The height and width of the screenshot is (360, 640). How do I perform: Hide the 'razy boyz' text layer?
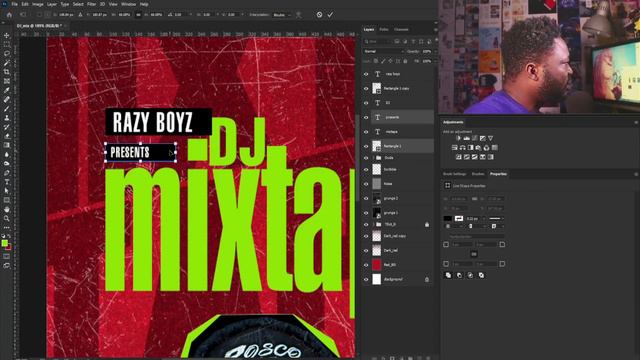[366, 74]
